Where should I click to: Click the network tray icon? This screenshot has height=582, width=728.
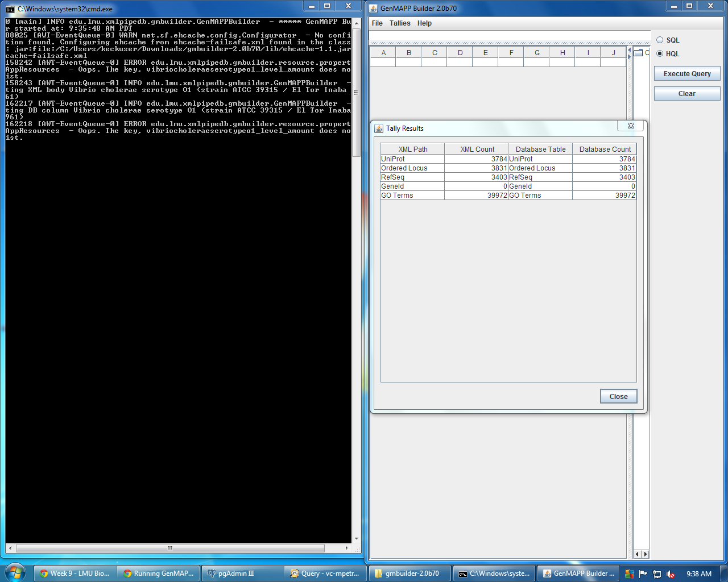(657, 574)
